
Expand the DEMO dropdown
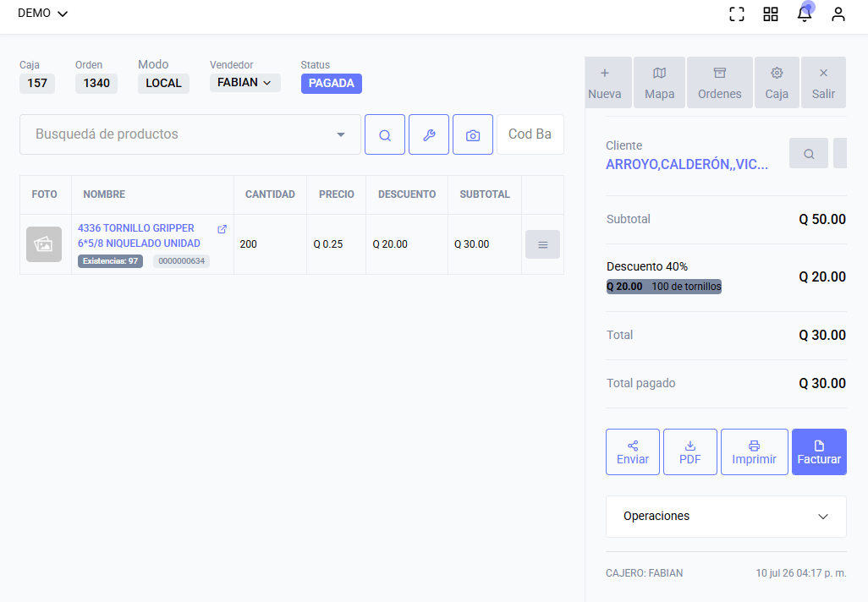(42, 14)
